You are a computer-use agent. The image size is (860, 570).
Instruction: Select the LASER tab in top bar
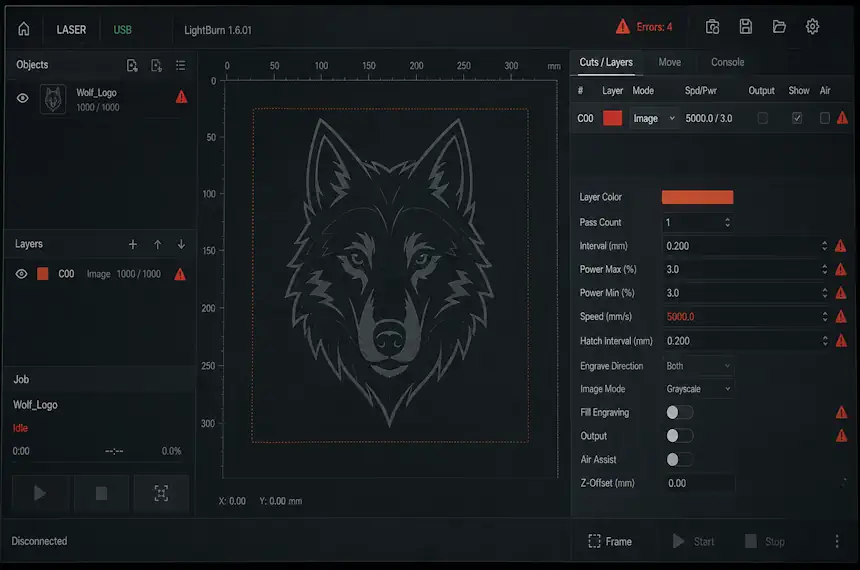(x=71, y=30)
